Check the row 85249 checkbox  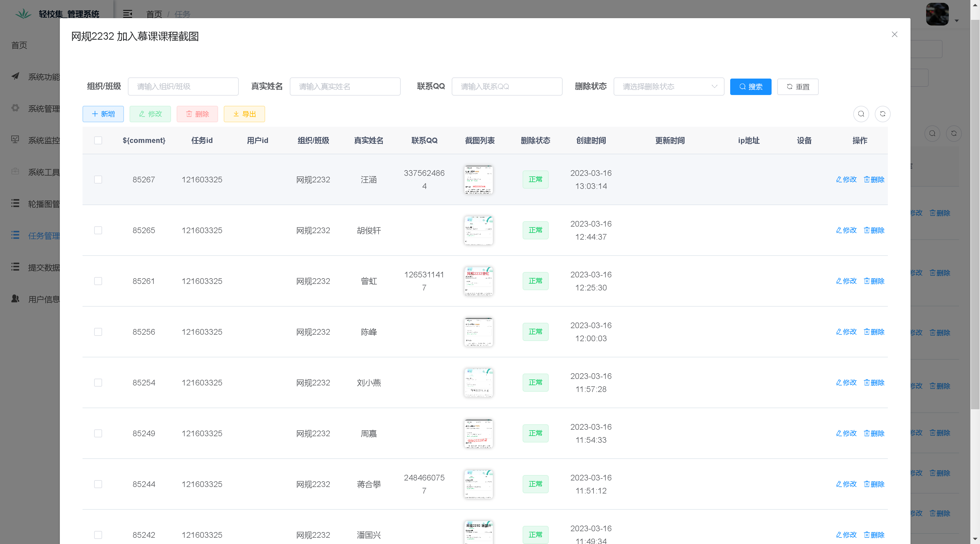(98, 434)
